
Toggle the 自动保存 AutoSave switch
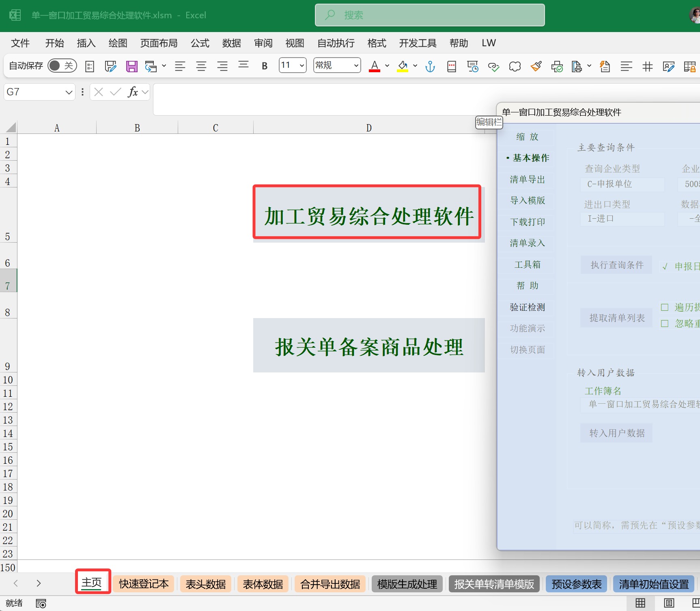click(x=62, y=66)
